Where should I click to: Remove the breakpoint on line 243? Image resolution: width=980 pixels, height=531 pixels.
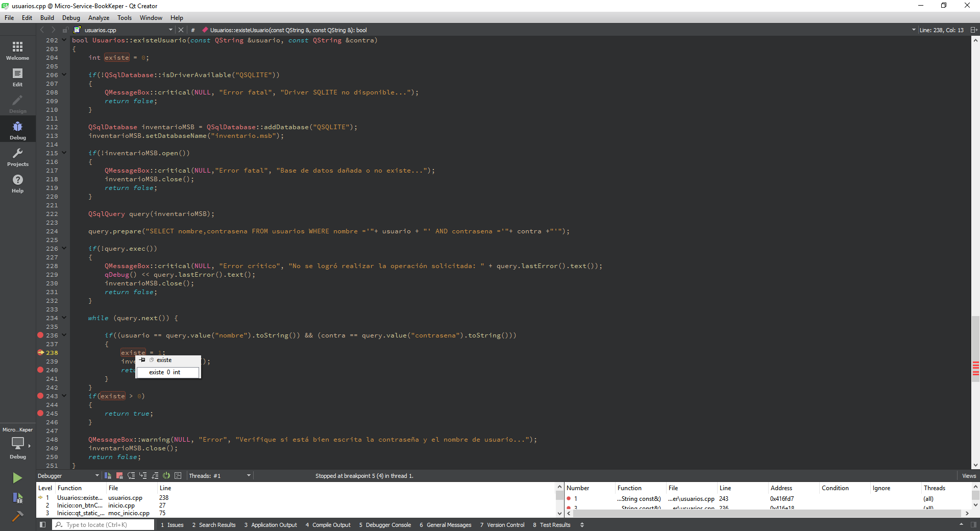click(40, 396)
